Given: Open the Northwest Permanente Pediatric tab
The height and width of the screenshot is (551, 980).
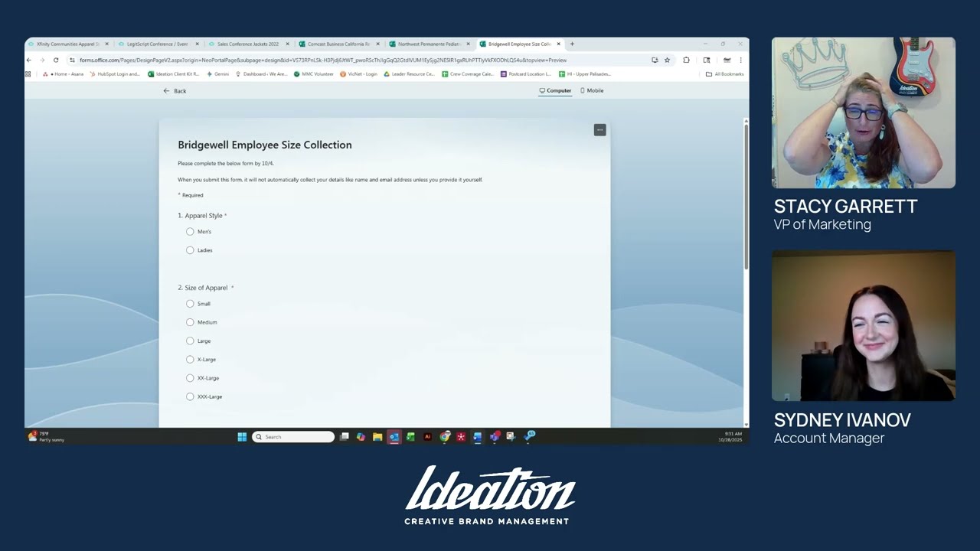Looking at the screenshot, I should pos(428,44).
